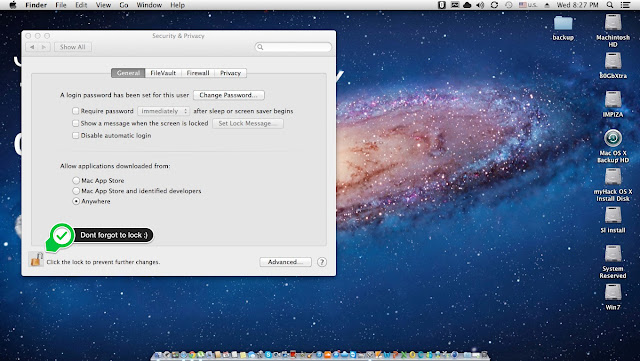Open Spotlight search in menu bar
Image resolution: width=640 pixels, height=361 pixels.
tap(610, 5)
